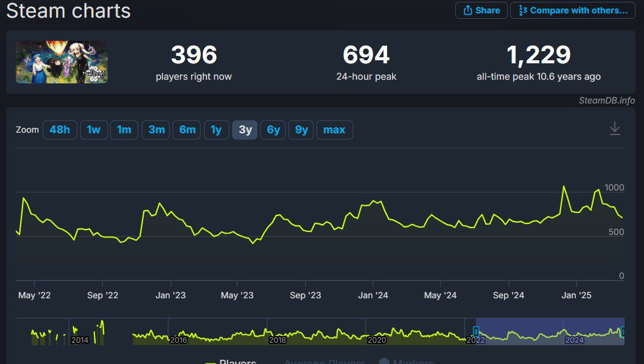Image resolution: width=644 pixels, height=364 pixels.
Task: Change zoom range to 6y
Action: (273, 130)
